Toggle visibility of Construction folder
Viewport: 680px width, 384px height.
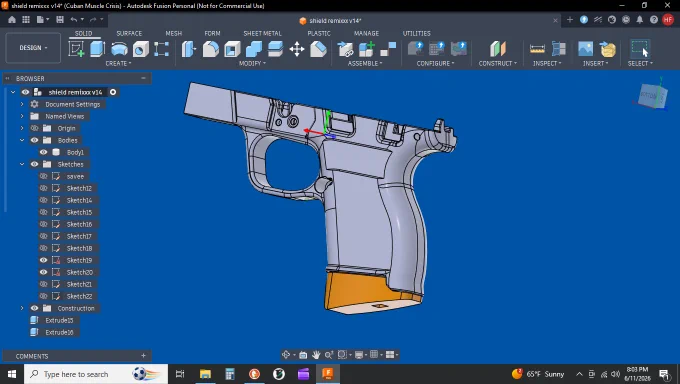(34, 308)
